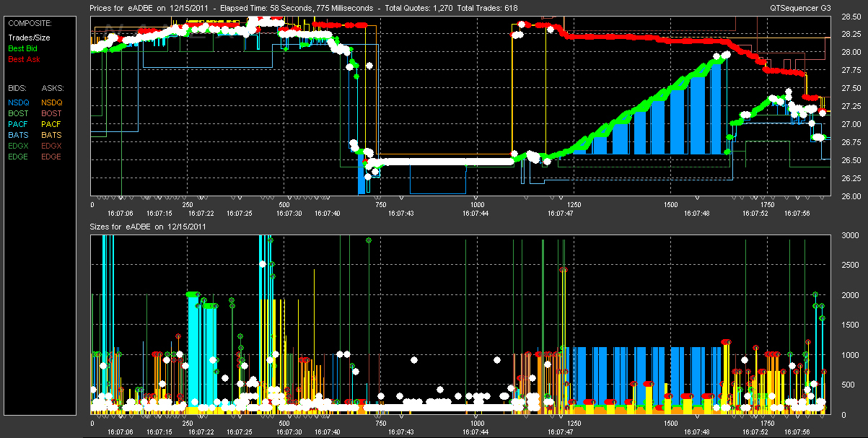Click the 'QTSequencer G3' label
Image resolution: width=868 pixels, height=438 pixels.
[x=800, y=8]
